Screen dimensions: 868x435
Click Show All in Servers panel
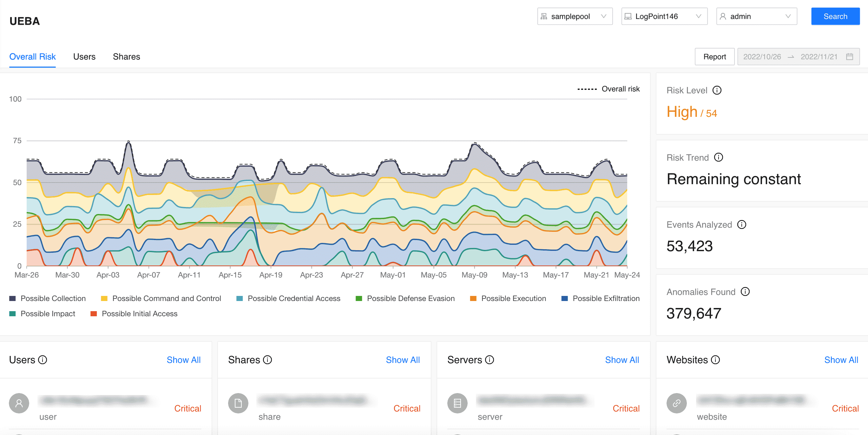click(x=622, y=360)
